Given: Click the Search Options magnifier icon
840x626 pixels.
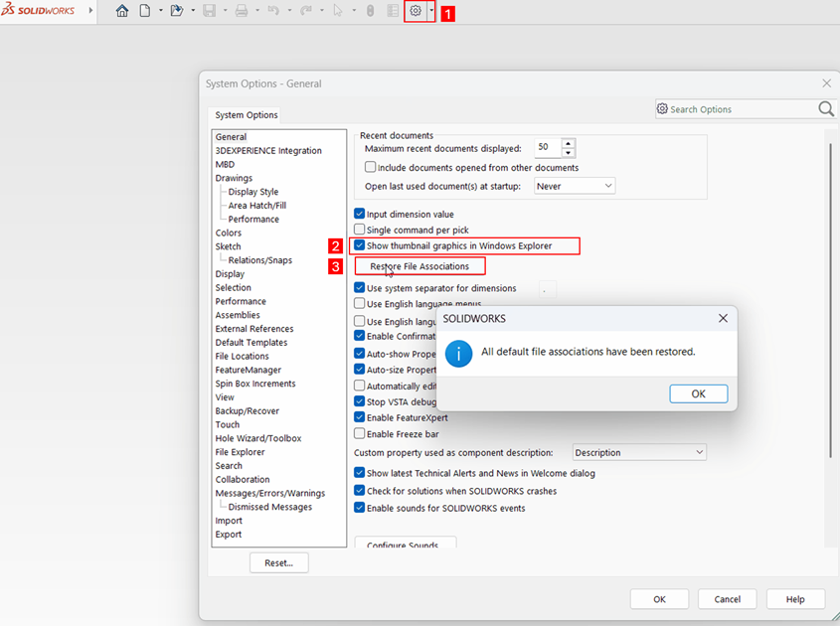Looking at the screenshot, I should 826,109.
